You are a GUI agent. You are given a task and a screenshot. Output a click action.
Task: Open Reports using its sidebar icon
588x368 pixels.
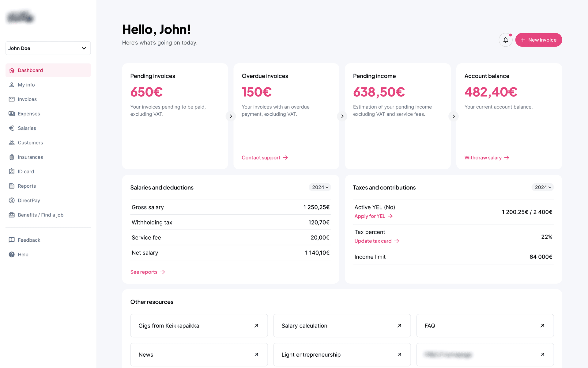12,186
